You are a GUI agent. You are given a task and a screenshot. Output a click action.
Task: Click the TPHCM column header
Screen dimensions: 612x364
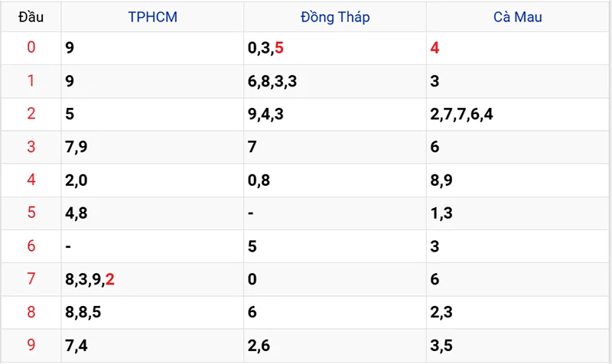tap(152, 17)
